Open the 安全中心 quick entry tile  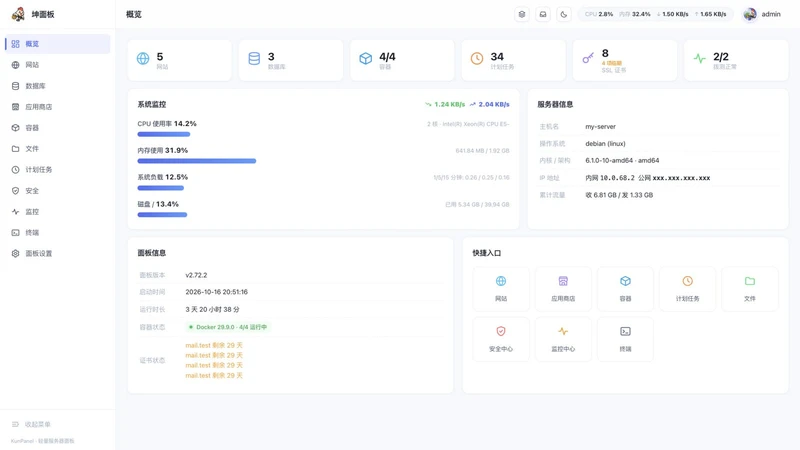click(x=501, y=339)
